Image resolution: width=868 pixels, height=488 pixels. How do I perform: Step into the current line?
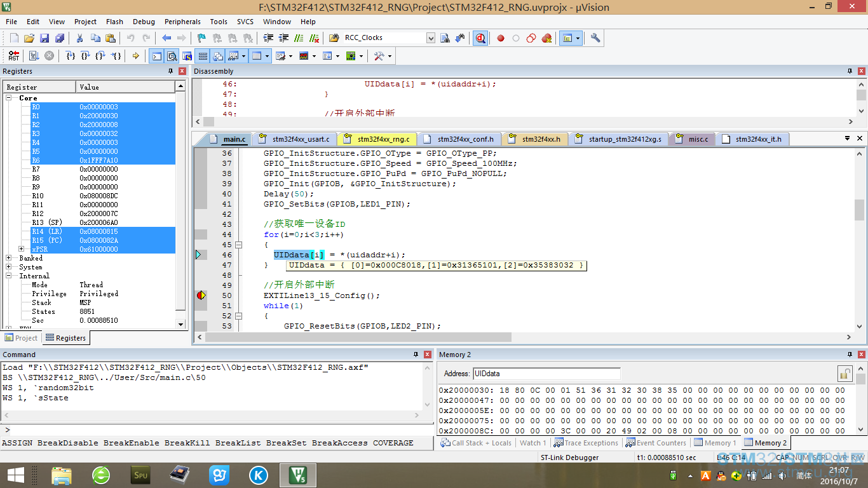(71, 56)
